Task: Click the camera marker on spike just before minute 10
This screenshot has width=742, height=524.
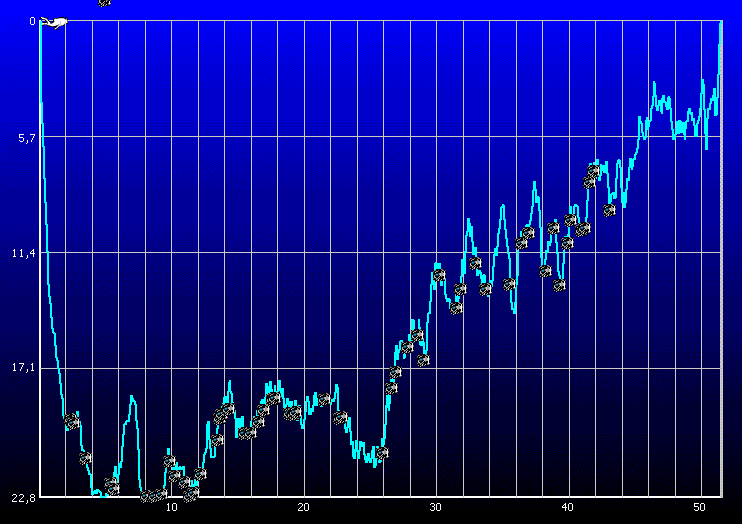Action: [x=169, y=461]
